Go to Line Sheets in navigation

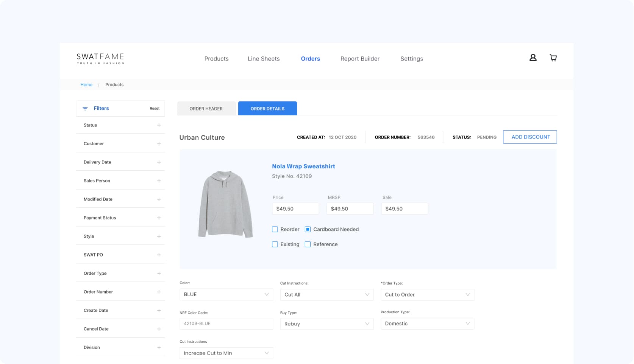264,59
